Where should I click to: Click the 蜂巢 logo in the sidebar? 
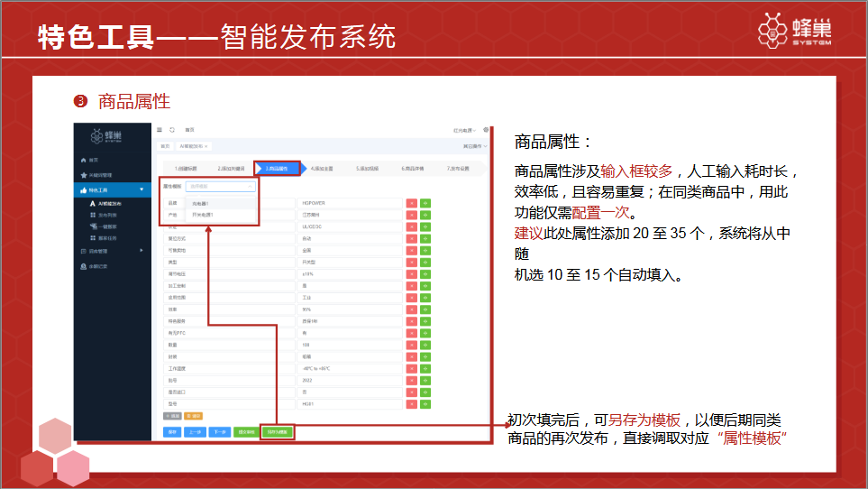[106, 136]
